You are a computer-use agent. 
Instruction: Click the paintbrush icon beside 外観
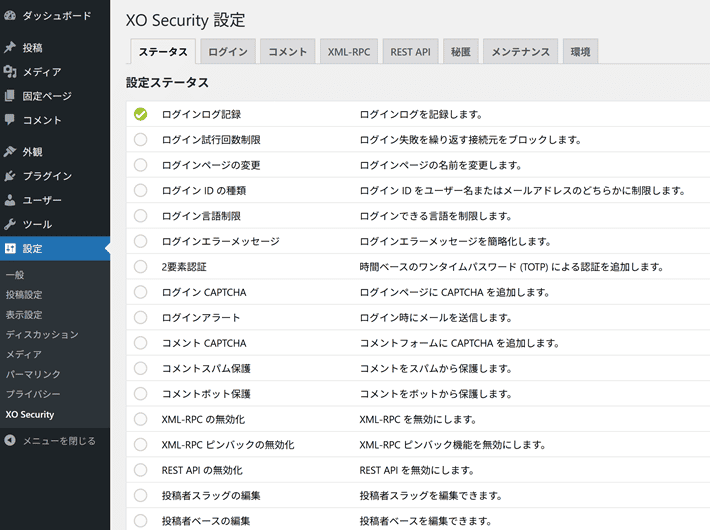pos(10,151)
